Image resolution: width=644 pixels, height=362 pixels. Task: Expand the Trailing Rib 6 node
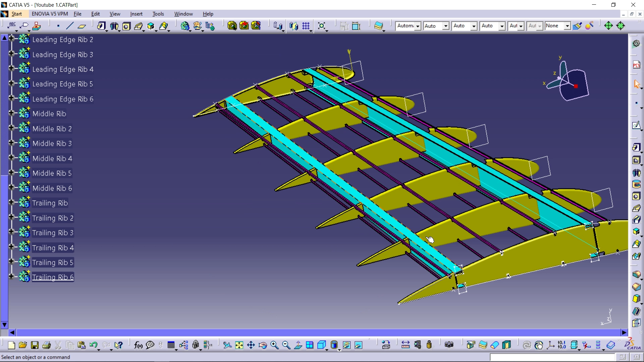(x=11, y=277)
